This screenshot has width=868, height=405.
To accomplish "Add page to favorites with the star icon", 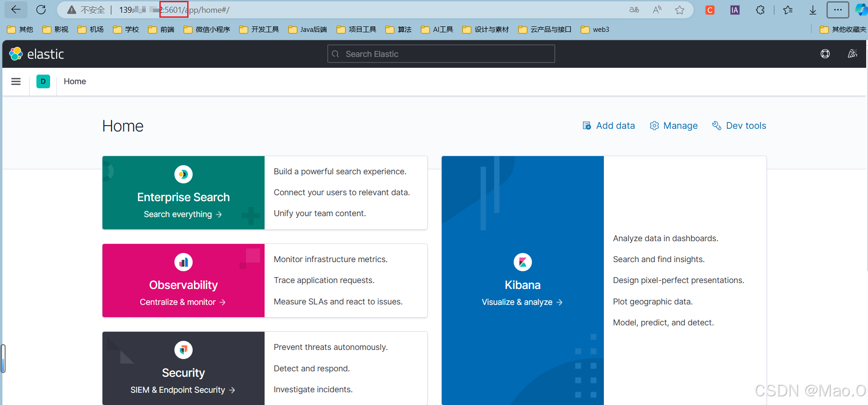I will pos(679,10).
